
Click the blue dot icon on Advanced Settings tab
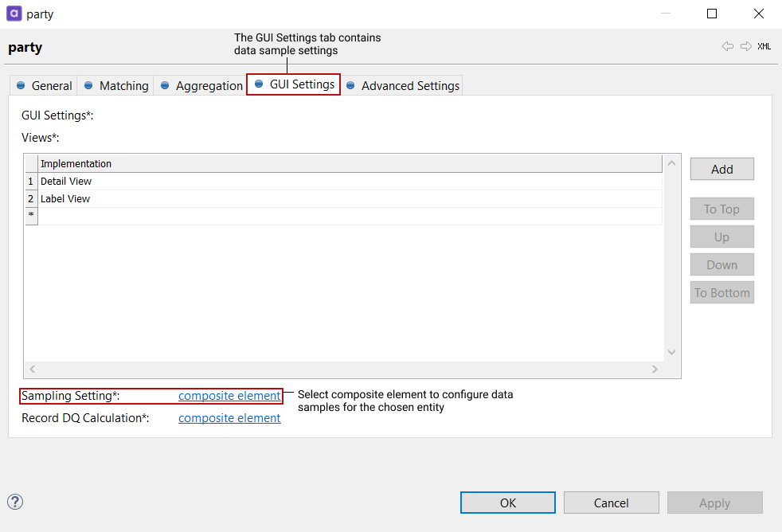(350, 85)
